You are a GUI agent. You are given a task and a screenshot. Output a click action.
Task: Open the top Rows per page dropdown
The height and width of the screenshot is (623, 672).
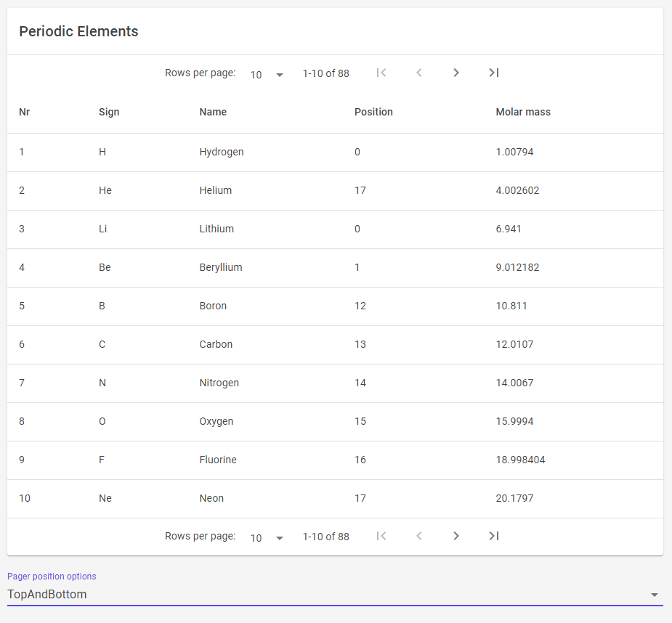pyautogui.click(x=266, y=74)
